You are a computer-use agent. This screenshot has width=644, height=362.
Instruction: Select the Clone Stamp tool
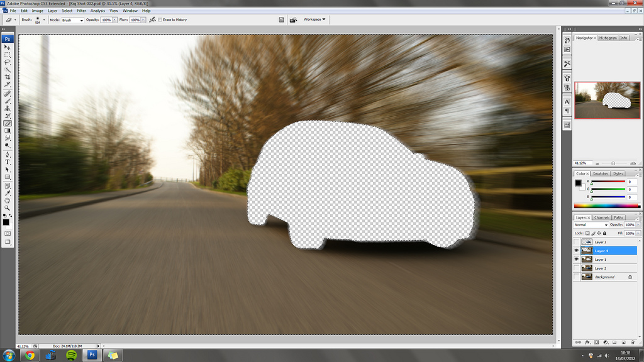(x=8, y=107)
